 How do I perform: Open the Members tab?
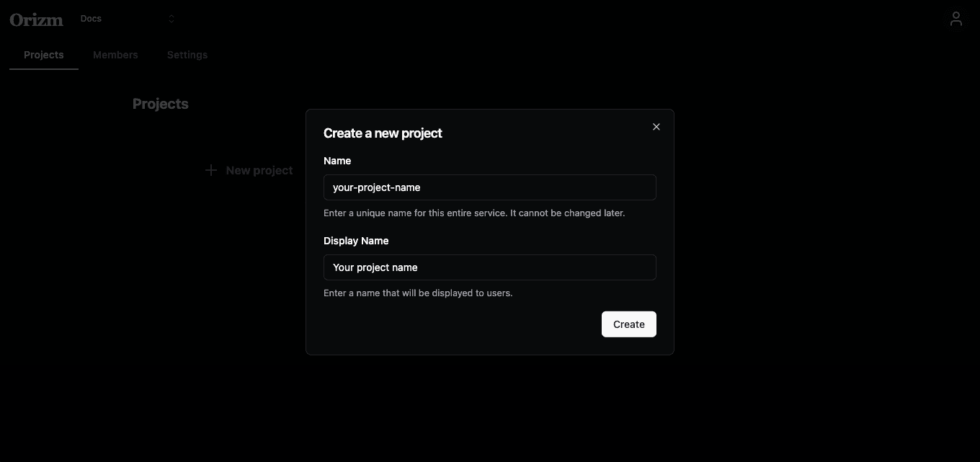coord(115,55)
